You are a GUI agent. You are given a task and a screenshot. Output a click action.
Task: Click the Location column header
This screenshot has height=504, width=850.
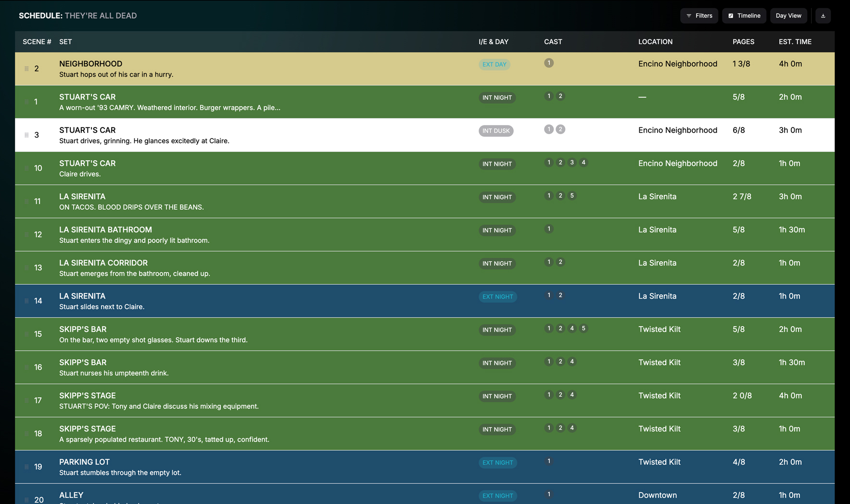tap(655, 42)
